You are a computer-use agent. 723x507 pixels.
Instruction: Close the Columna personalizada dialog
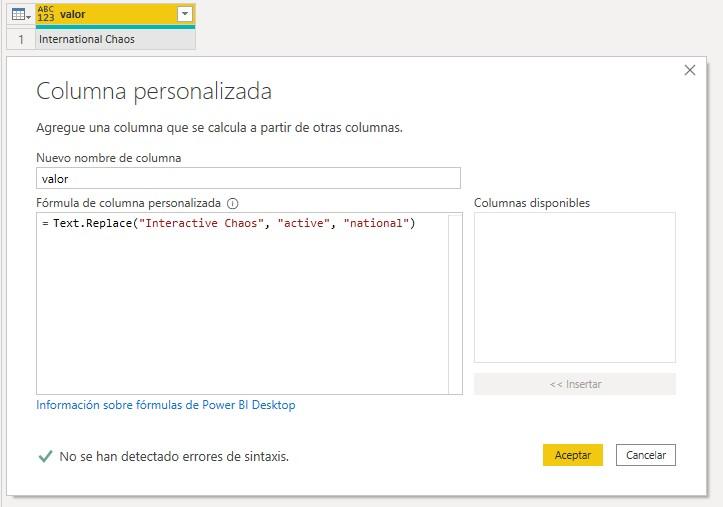point(689,70)
